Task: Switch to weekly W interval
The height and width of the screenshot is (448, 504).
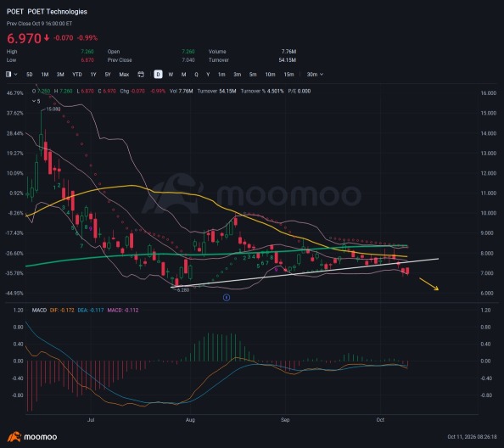Action: (171, 74)
